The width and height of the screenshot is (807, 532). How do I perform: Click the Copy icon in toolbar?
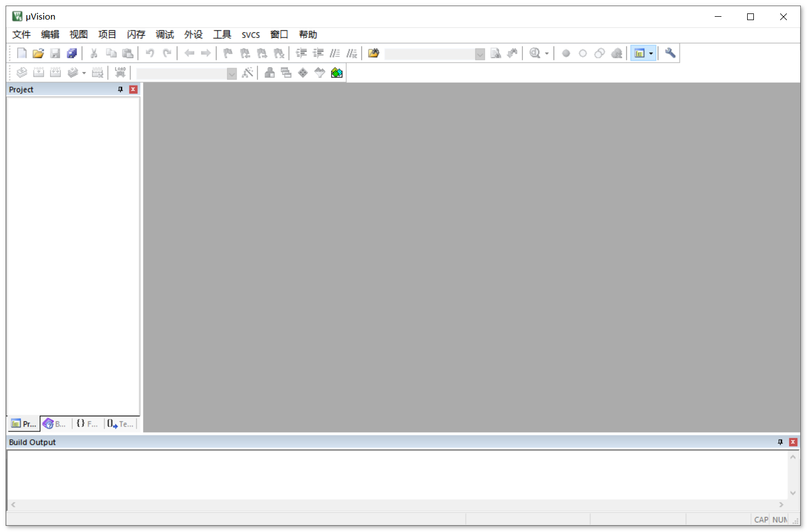111,53
